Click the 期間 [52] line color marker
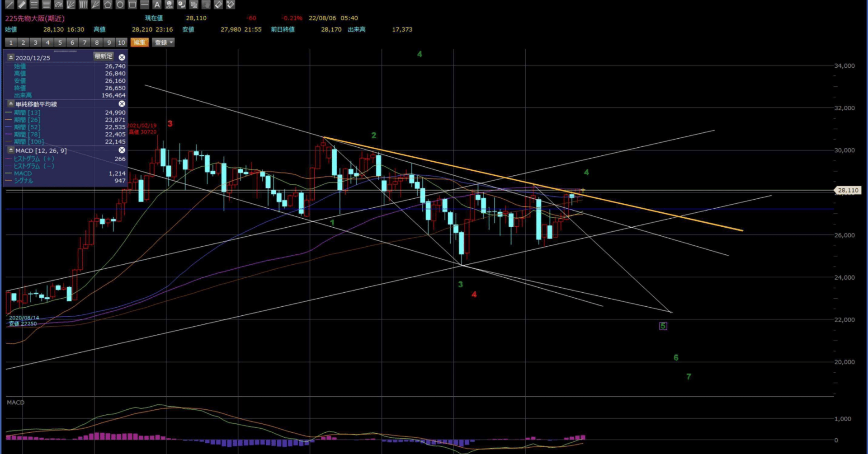The width and height of the screenshot is (868, 454). 9,127
